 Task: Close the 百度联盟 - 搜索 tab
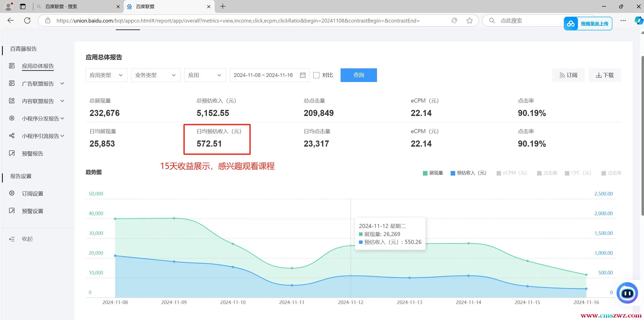tap(118, 7)
